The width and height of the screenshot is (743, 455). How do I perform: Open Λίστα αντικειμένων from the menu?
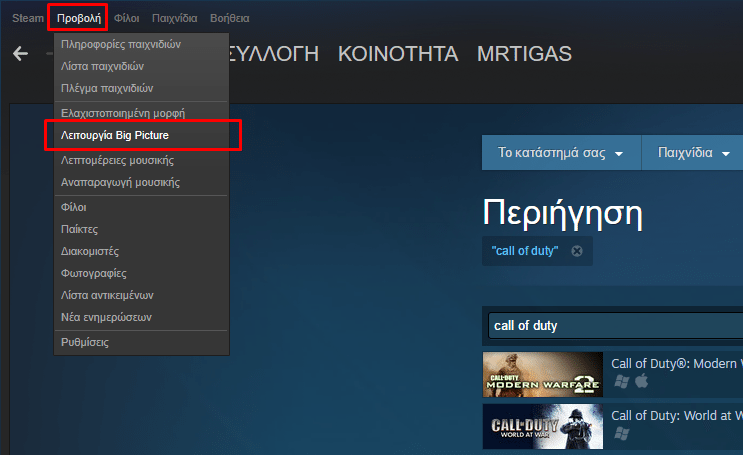point(141,295)
